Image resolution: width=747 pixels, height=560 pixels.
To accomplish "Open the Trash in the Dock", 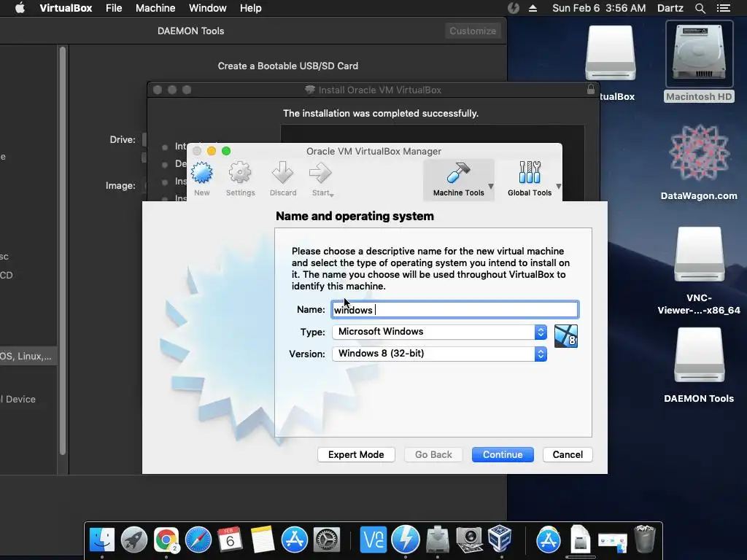I will 645,539.
